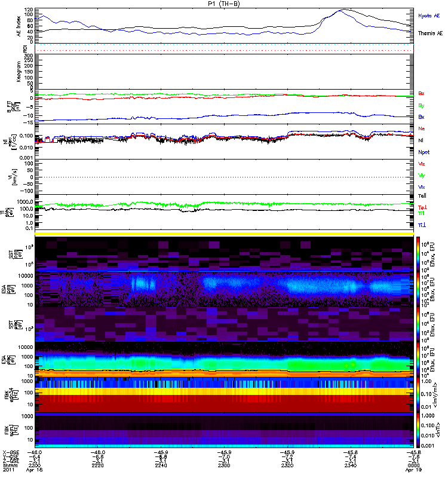Click the '<|nT|>' color bar
This screenshot has height=478, width=448.
click(418, 430)
